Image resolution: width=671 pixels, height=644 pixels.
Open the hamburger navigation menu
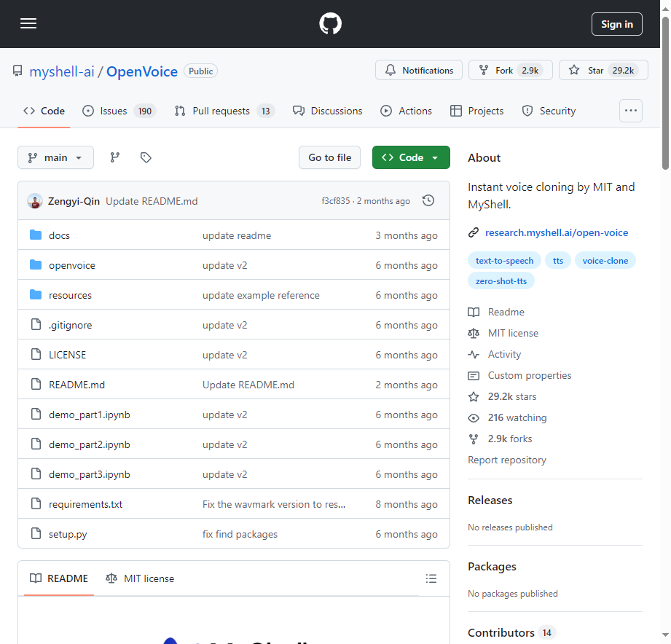tap(28, 23)
